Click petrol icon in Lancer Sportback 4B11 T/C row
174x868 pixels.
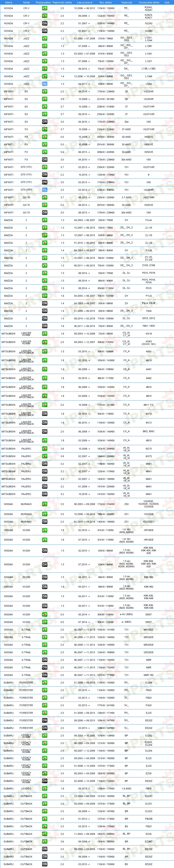45,405
